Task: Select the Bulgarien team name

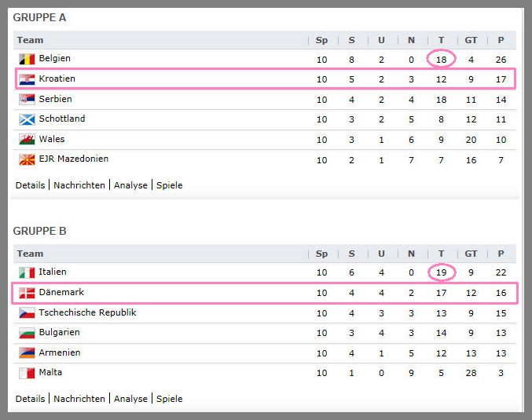Action: 60,332
